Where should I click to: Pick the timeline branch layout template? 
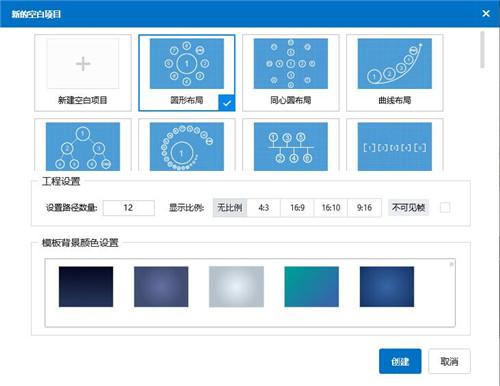(291, 145)
